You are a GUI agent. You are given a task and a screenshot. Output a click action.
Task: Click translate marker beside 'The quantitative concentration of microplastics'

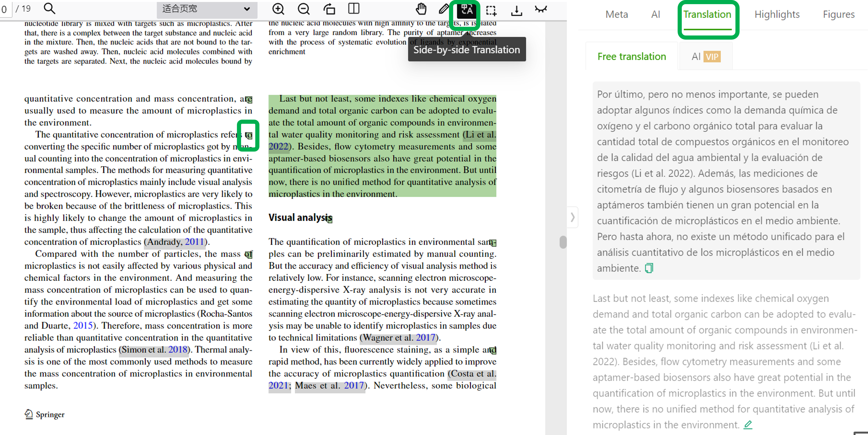click(x=249, y=136)
